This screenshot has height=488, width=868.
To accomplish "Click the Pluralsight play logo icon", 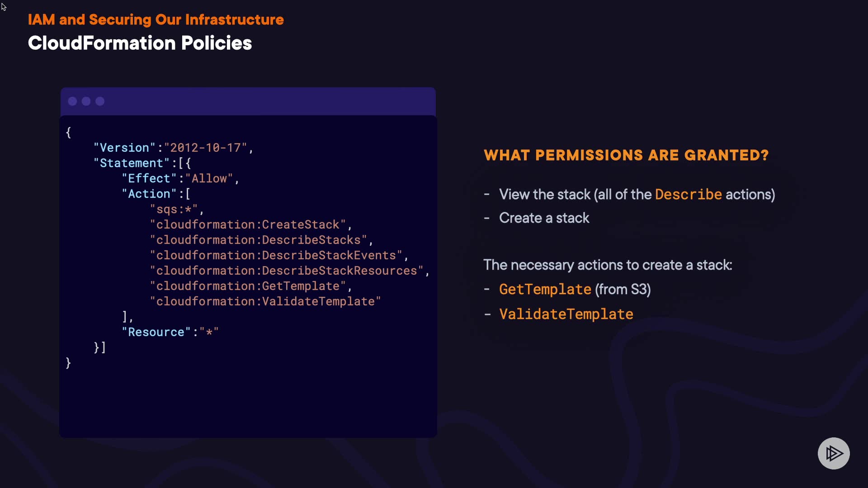I will (834, 453).
